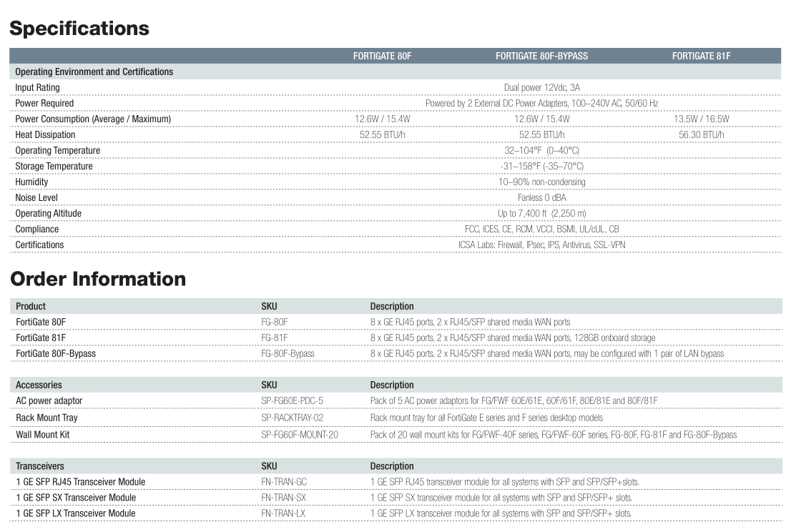Click the Wall Mount Kit accessory name
The width and height of the screenshot is (791, 532).
tap(43, 435)
